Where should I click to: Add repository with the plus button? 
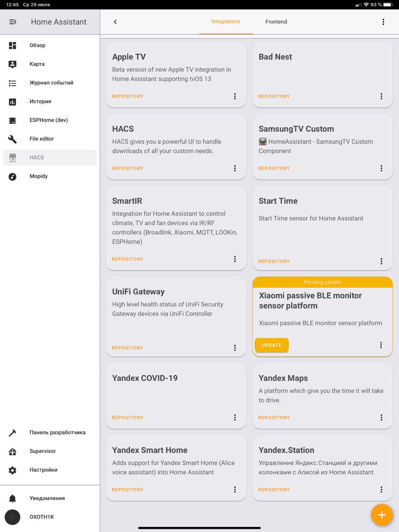coord(382,515)
